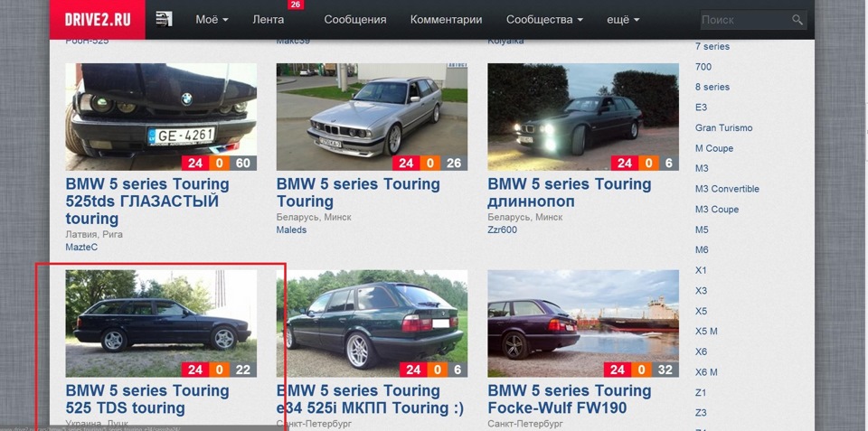Open e34 525i МКПП Touring title link
Viewport: 868px width, 431px height.
(x=370, y=399)
